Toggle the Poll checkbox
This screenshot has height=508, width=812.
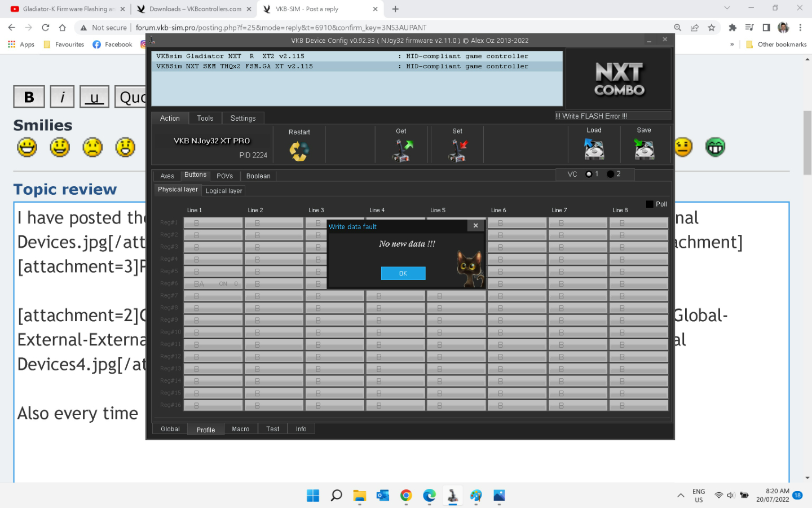pos(650,204)
